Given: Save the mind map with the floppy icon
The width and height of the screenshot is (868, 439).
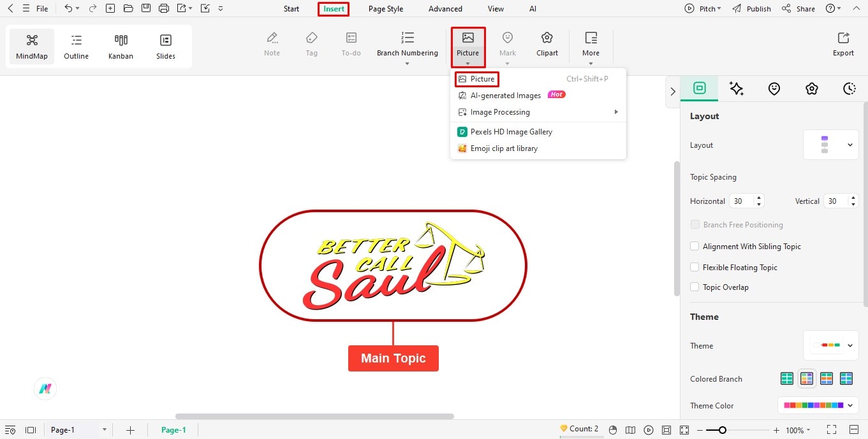Looking at the screenshot, I should 146,9.
